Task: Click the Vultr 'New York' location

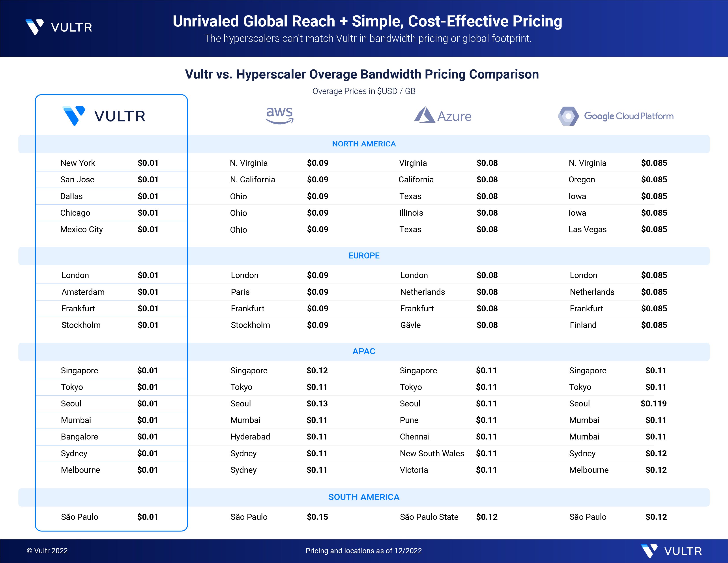Action: click(x=78, y=163)
